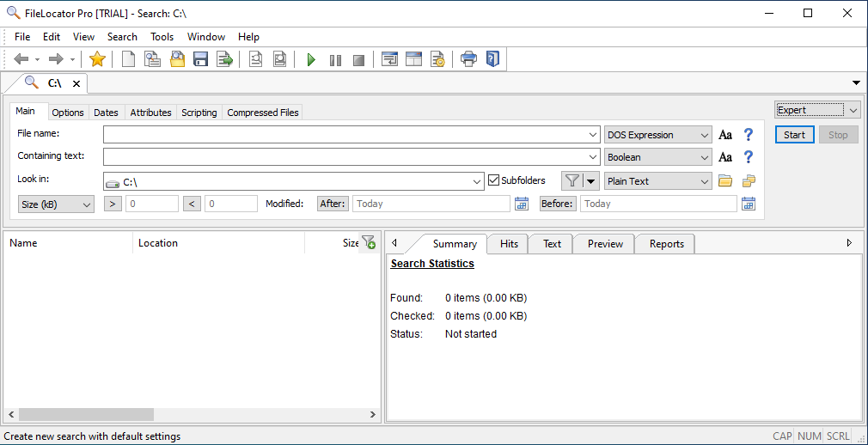The width and height of the screenshot is (868, 445).
Task: Click the funnel filter button
Action: pyautogui.click(x=572, y=181)
